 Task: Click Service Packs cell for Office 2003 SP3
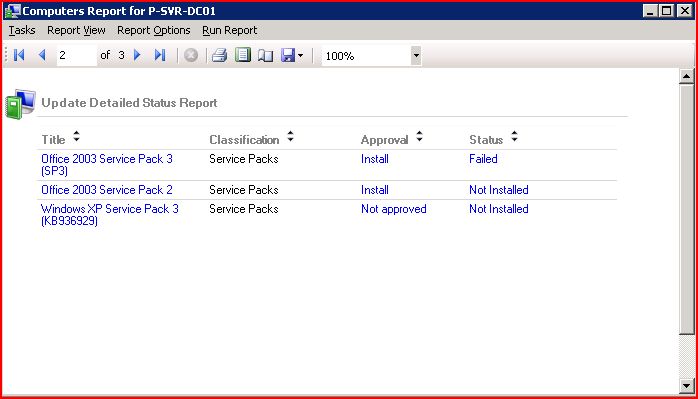click(244, 159)
